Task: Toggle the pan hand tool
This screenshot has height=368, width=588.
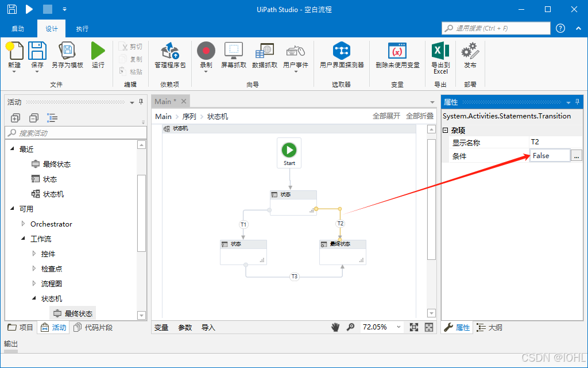Action: click(335, 327)
